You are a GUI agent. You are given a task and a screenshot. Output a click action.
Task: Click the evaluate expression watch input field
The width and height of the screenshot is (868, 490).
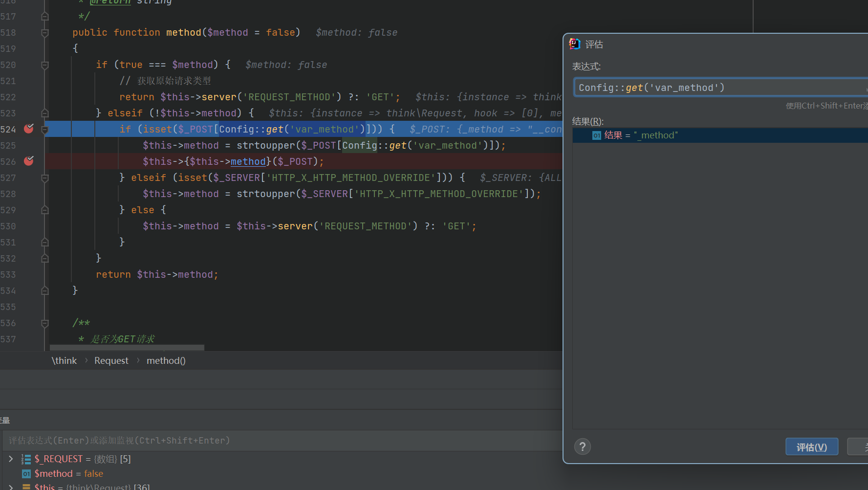[283, 441]
